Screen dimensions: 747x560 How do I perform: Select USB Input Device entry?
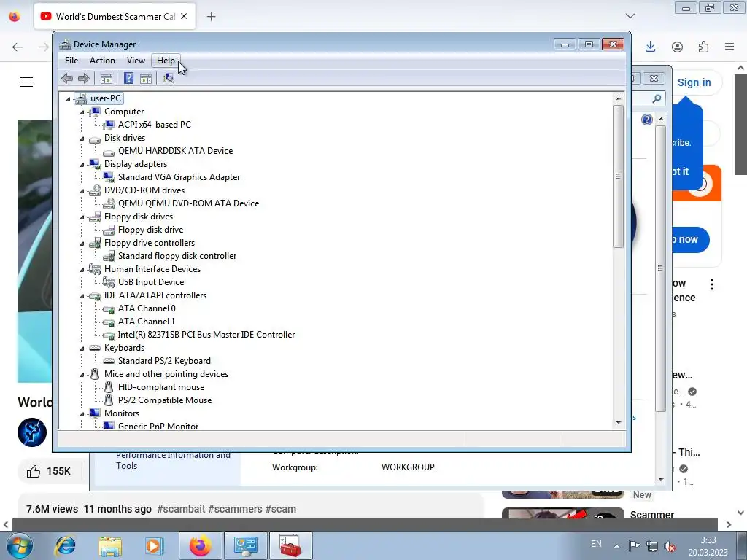click(x=150, y=282)
